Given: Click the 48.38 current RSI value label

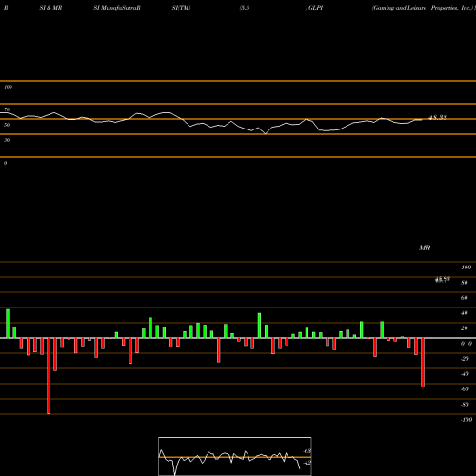Looking at the screenshot, I should tap(438, 118).
